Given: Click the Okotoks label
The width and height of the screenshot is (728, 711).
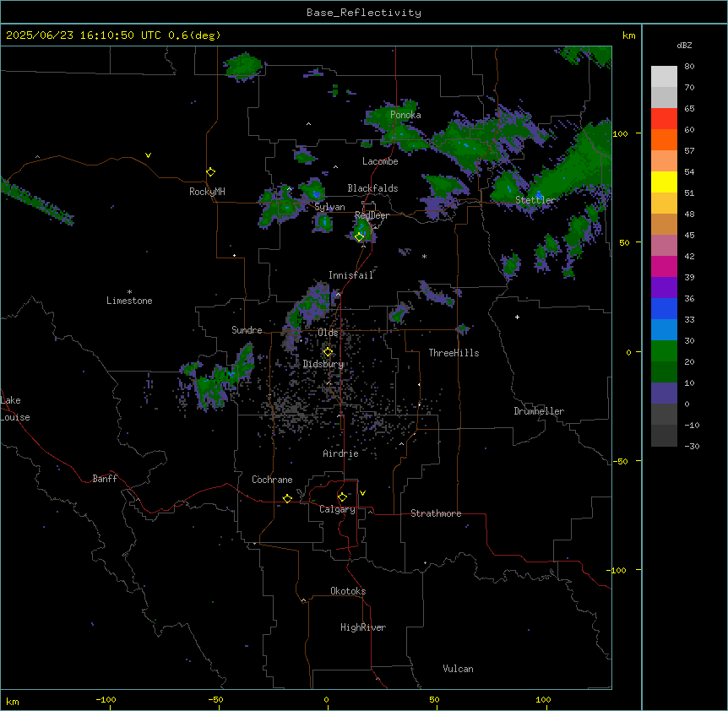Looking at the screenshot, I should pos(348,591).
